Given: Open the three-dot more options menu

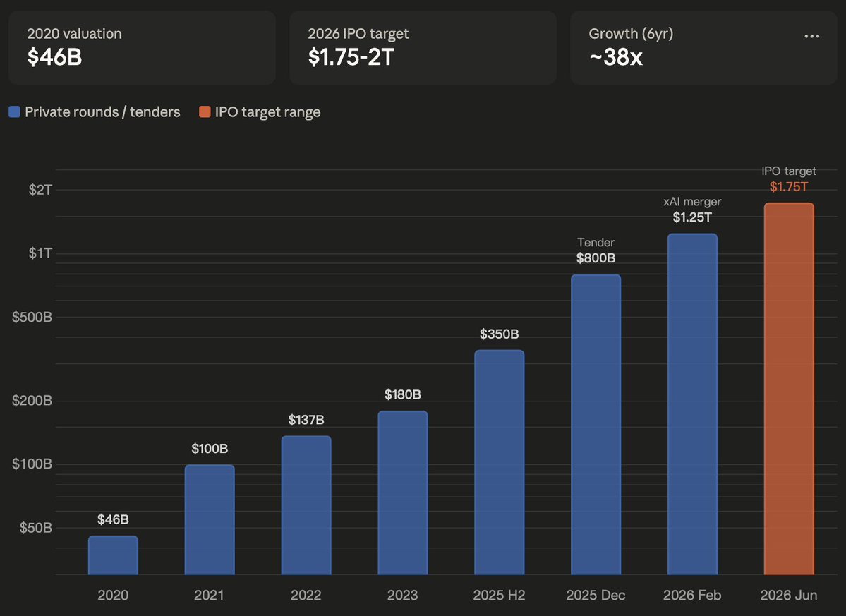Looking at the screenshot, I should tap(811, 37).
